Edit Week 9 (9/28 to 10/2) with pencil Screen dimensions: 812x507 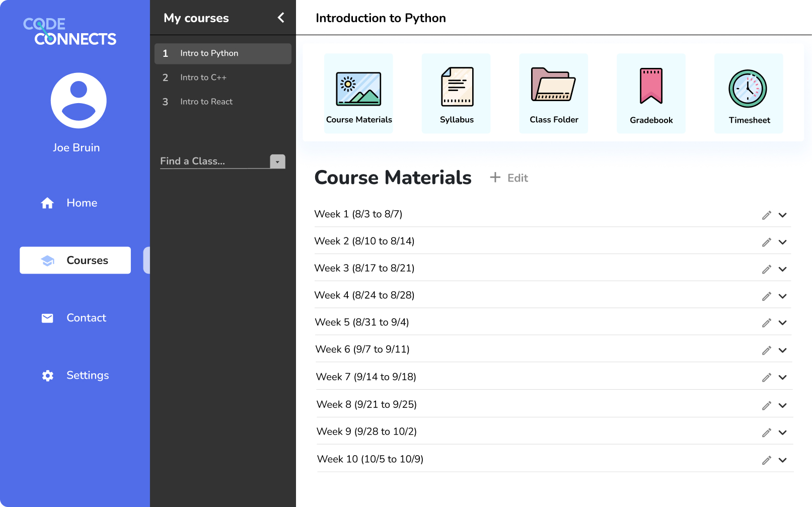tap(767, 433)
